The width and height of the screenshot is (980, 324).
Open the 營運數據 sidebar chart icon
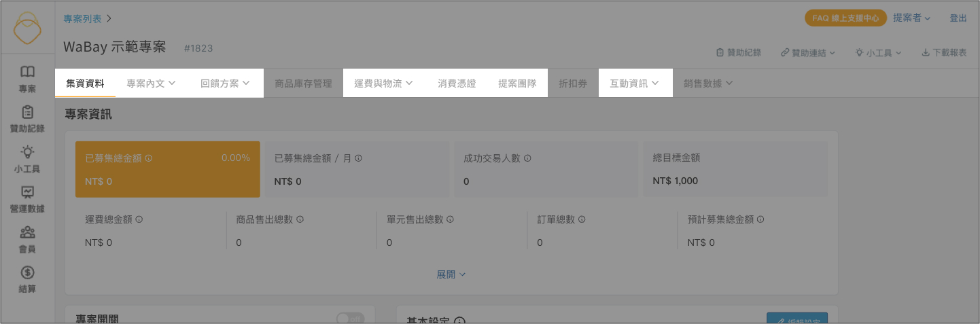(x=27, y=192)
